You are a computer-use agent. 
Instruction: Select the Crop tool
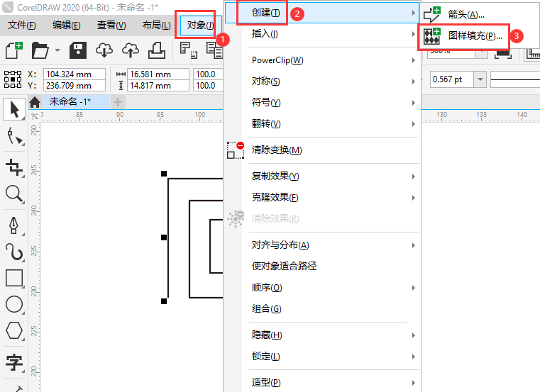[13, 167]
